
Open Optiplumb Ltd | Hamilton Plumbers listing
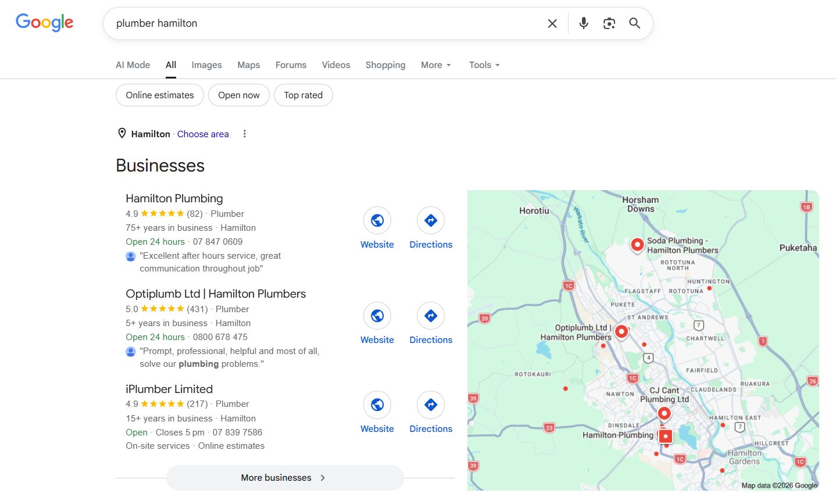pos(216,294)
